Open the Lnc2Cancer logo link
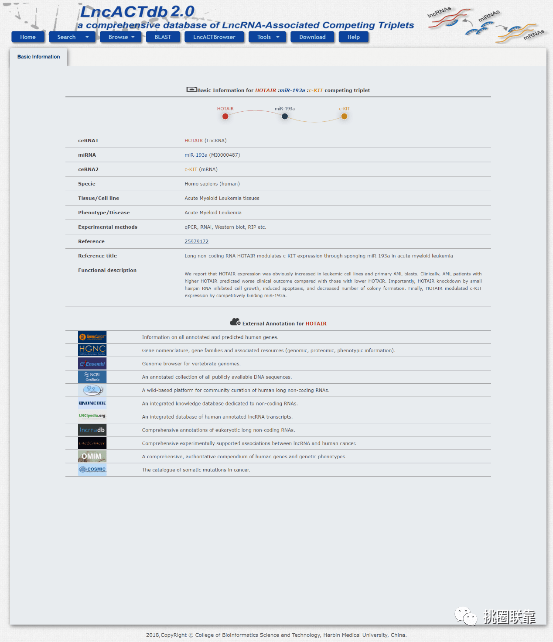Screen dimensions: 553x642 (92, 443)
